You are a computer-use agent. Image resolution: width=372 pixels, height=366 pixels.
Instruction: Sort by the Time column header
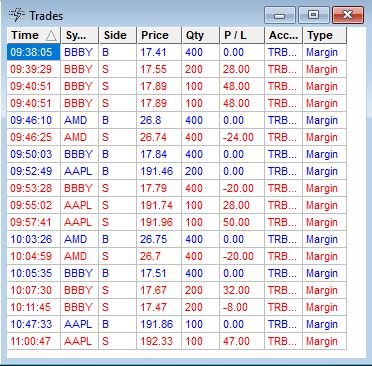[34, 35]
